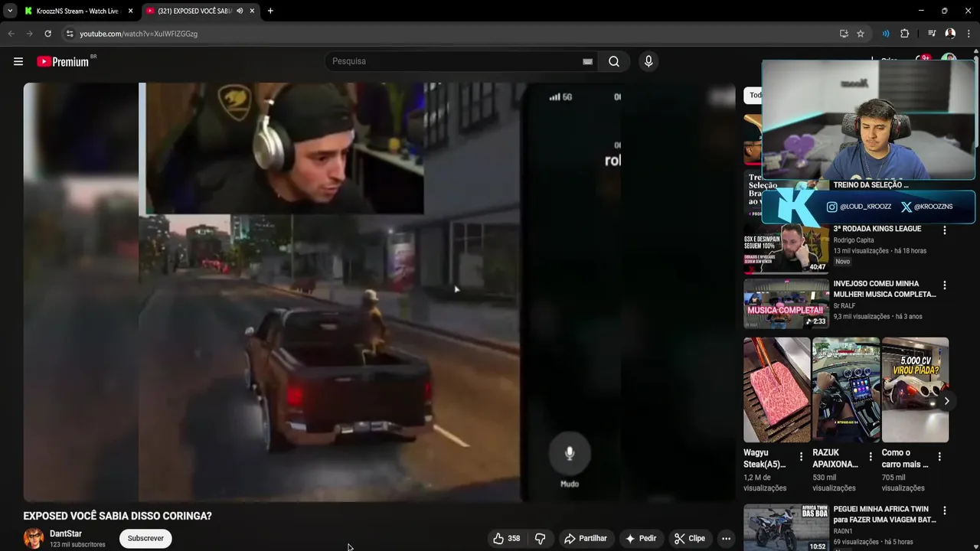Open the Chrome extensions puzzle menu
Image resolution: width=980 pixels, height=551 pixels.
pos(905,34)
